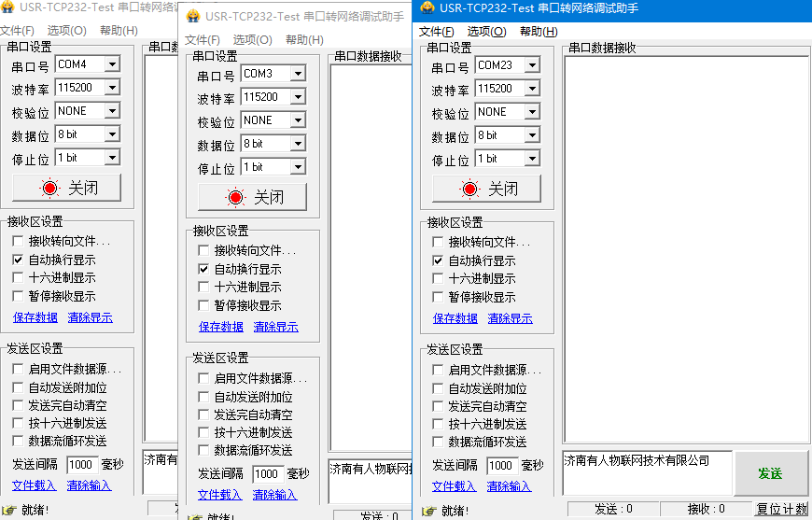Enable 发送完自动清空 in COM23 window
The height and width of the screenshot is (520, 812).
point(438,406)
